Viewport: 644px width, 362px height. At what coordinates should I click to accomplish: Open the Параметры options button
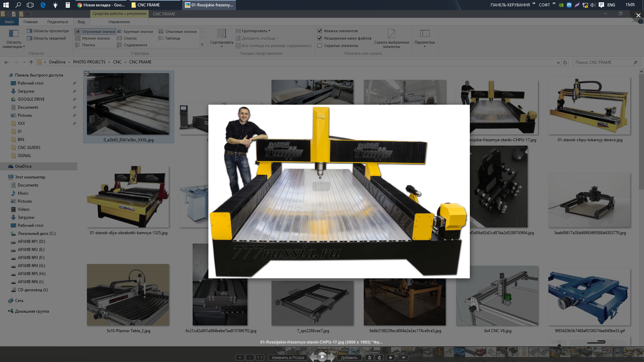[x=425, y=38]
